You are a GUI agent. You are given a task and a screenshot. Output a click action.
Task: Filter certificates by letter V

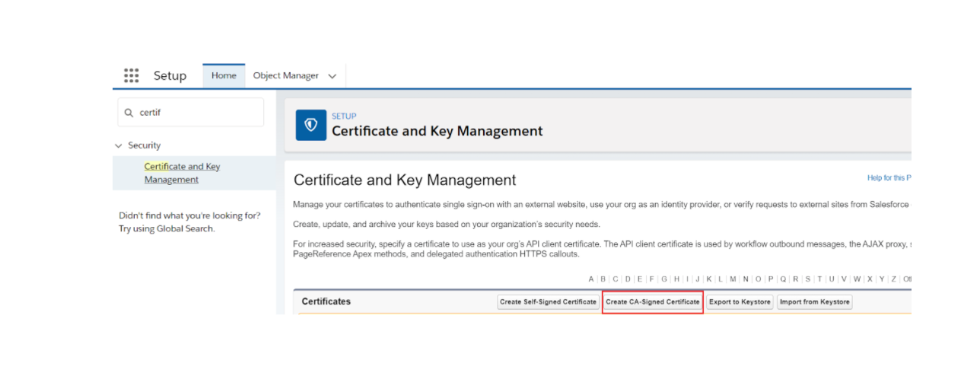pos(844,279)
